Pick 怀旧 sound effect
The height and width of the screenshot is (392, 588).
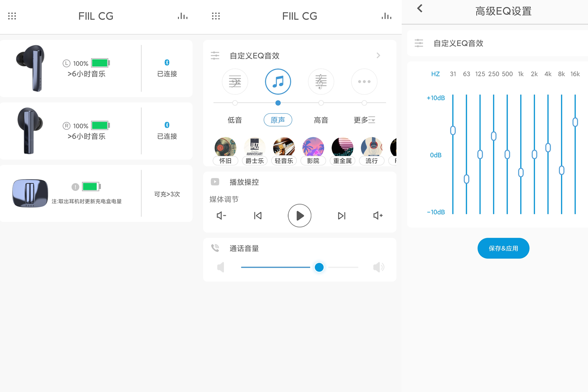(x=225, y=151)
